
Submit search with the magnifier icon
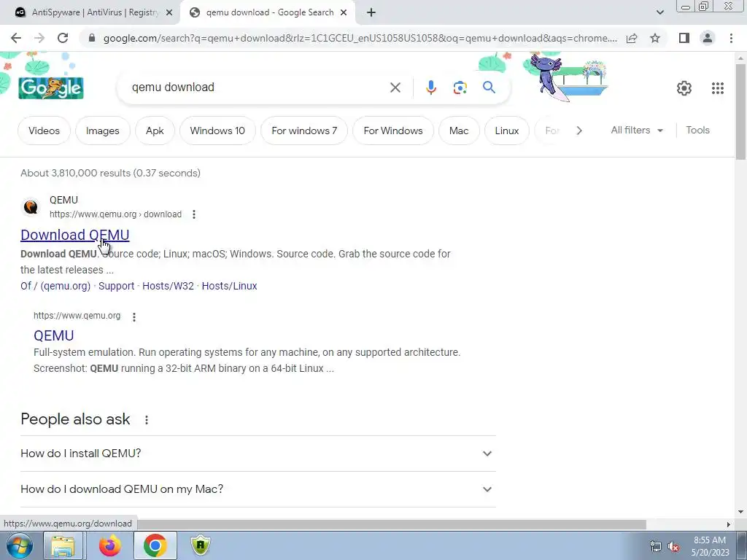489,87
